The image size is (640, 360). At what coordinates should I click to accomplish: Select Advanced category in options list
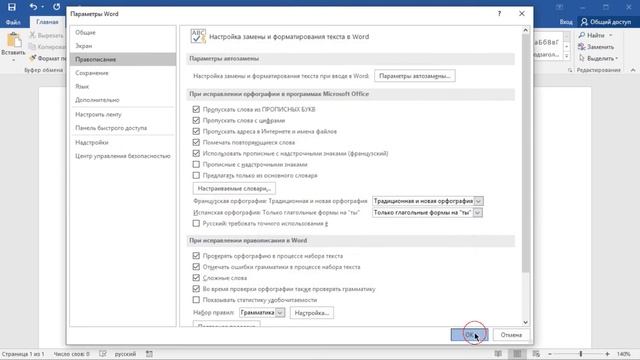123,100
